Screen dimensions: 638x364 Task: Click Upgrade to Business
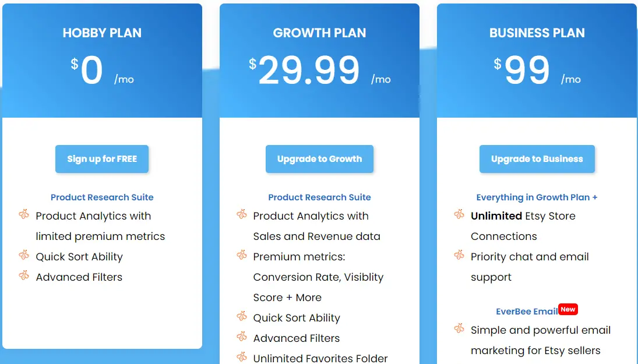tap(537, 158)
